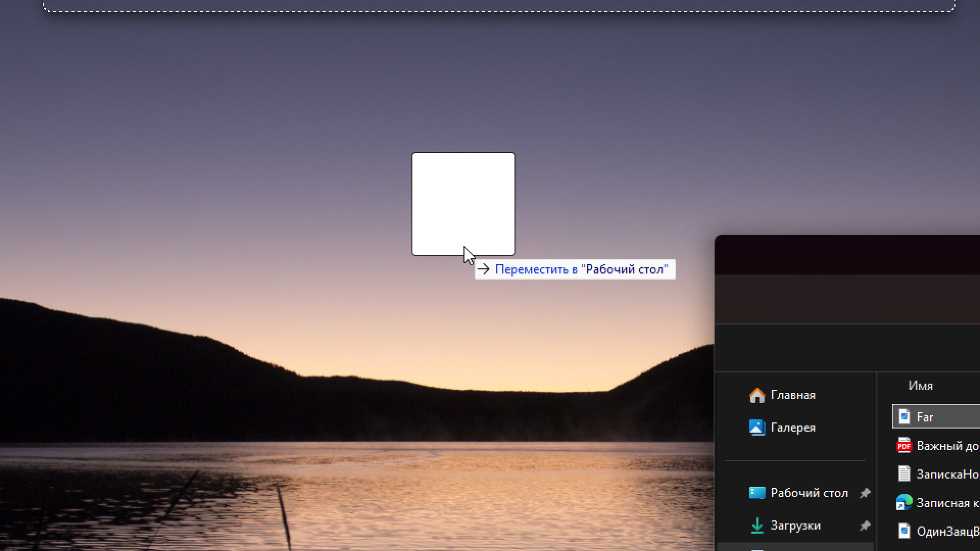980x551 pixels.
Task: Click the text document icon of ЗапискаНо…
Action: pyautogui.click(x=904, y=474)
